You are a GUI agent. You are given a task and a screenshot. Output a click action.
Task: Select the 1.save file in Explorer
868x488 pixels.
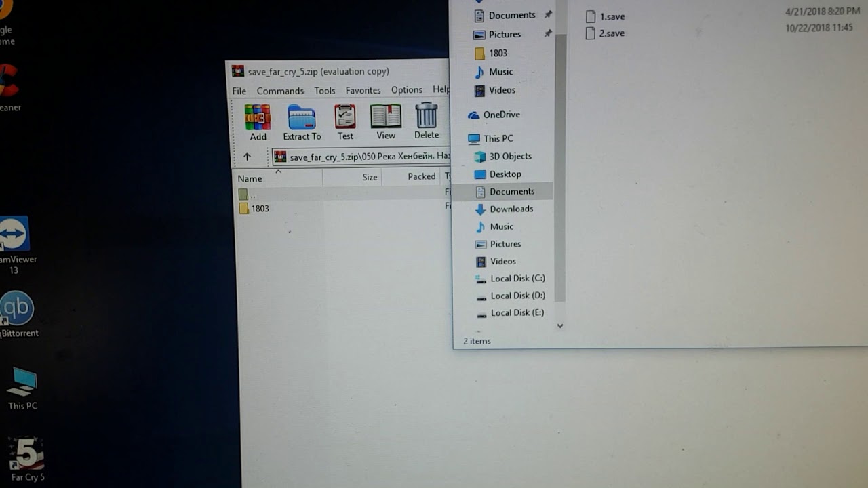click(x=605, y=17)
